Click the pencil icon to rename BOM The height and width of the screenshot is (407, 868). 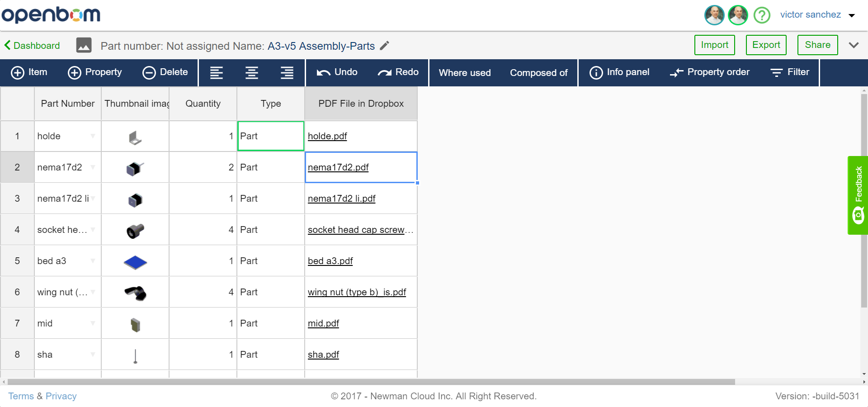point(384,46)
